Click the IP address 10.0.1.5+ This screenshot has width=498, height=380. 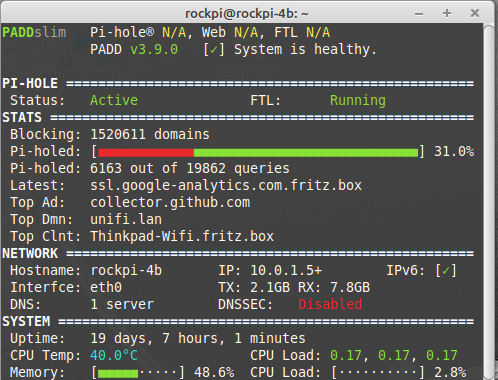(x=286, y=270)
